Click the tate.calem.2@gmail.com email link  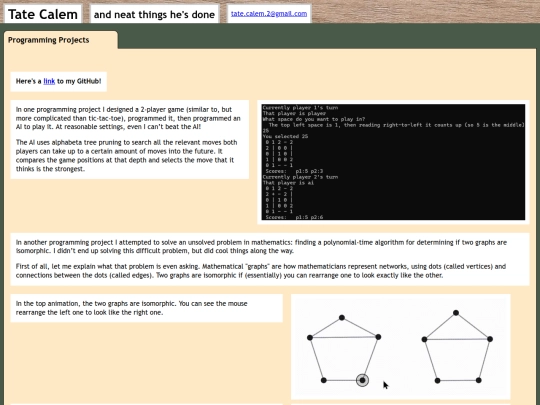(x=269, y=13)
